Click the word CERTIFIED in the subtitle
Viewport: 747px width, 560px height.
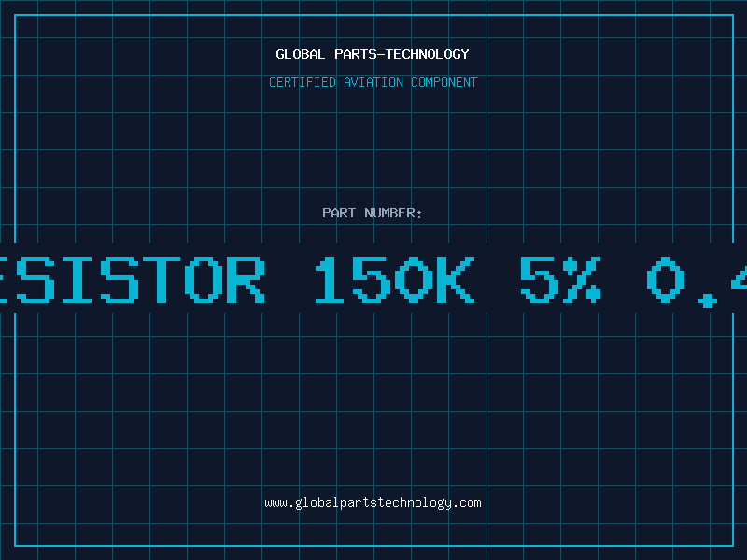tap(303, 82)
